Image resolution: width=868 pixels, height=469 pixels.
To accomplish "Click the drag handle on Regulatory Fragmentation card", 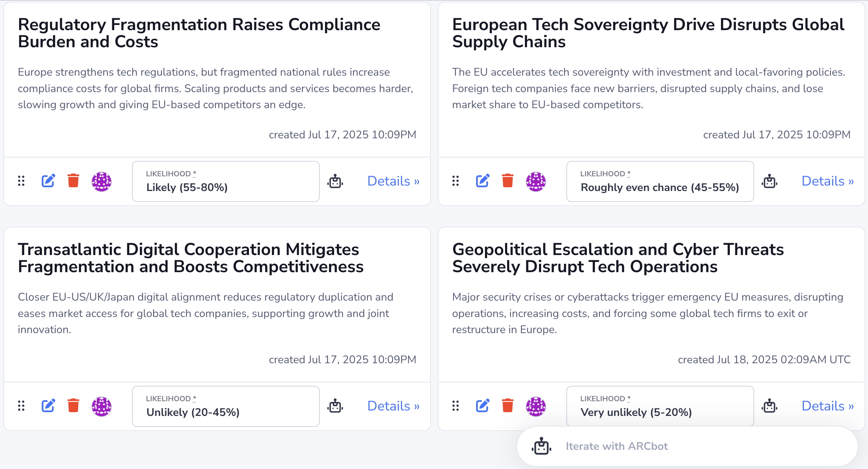I will click(21, 181).
